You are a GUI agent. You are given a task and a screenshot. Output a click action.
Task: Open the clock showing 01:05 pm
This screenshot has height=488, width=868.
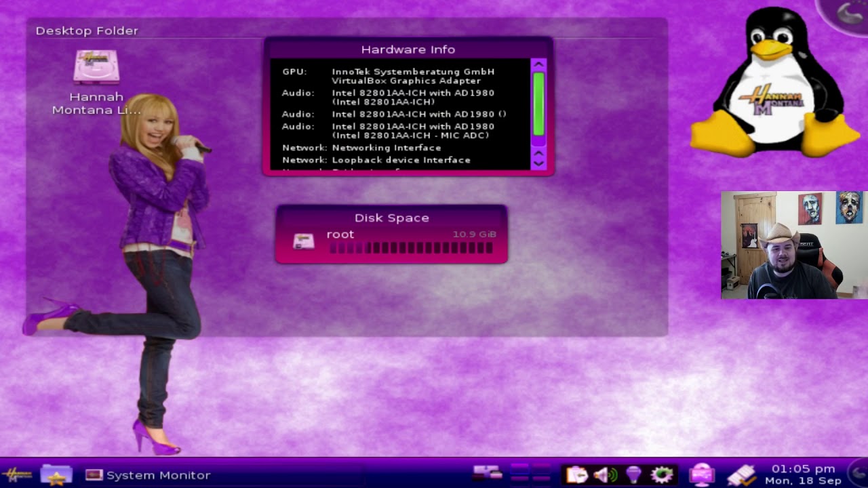(803, 468)
